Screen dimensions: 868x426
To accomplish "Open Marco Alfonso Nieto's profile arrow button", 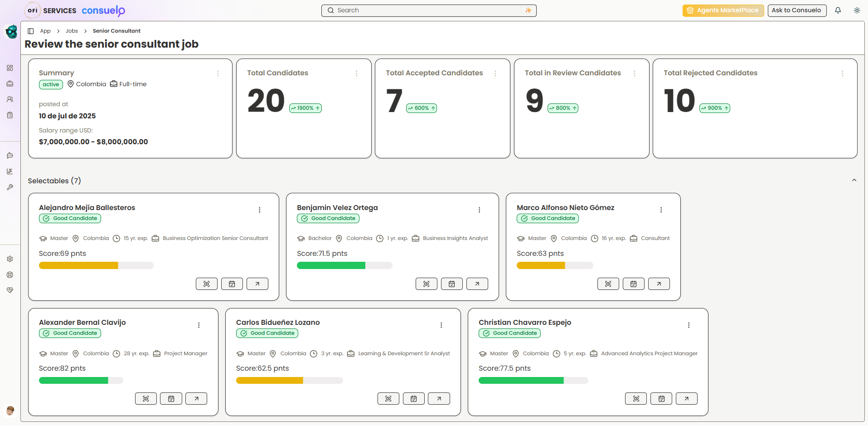I will coord(659,284).
